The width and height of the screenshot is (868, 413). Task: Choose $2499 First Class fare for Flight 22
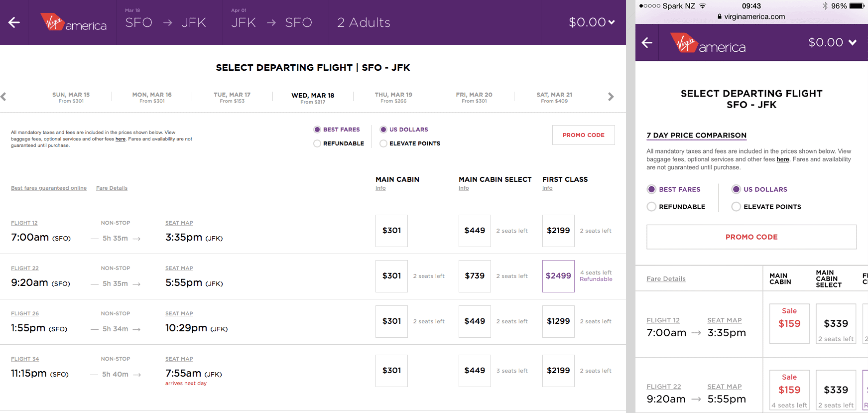tap(558, 276)
